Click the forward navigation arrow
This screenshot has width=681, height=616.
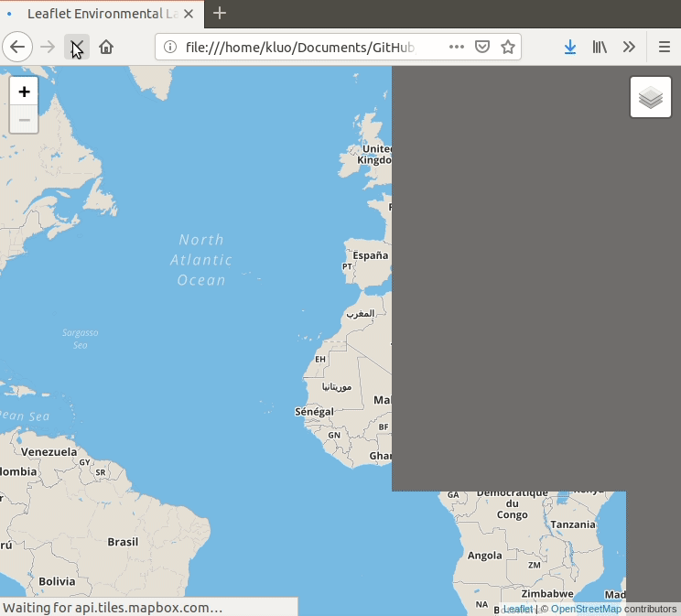coord(48,47)
